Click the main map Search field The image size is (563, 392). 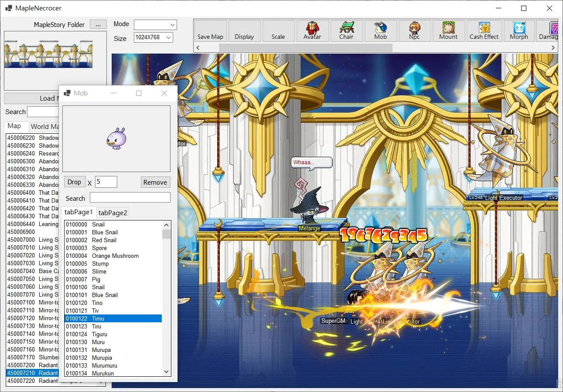(43, 112)
